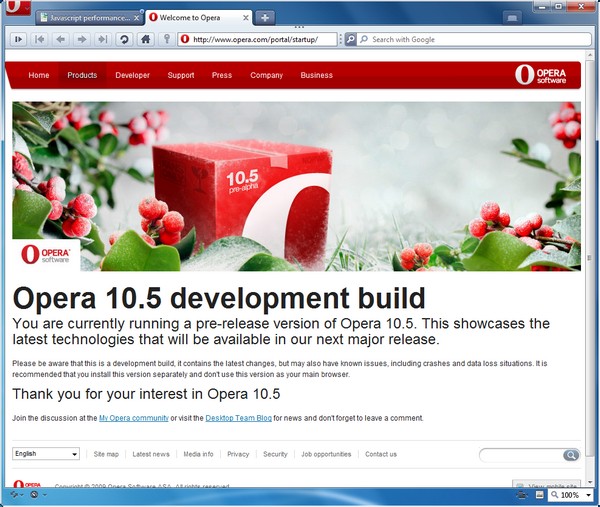Viewport: 600px width, 507px height.
Task: Click the Thank you for your interest heading
Action: tap(146, 394)
